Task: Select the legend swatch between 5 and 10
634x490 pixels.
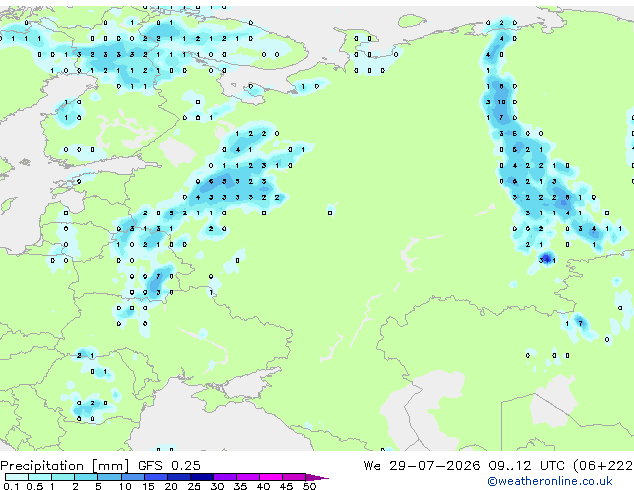Action: pyautogui.click(x=110, y=477)
